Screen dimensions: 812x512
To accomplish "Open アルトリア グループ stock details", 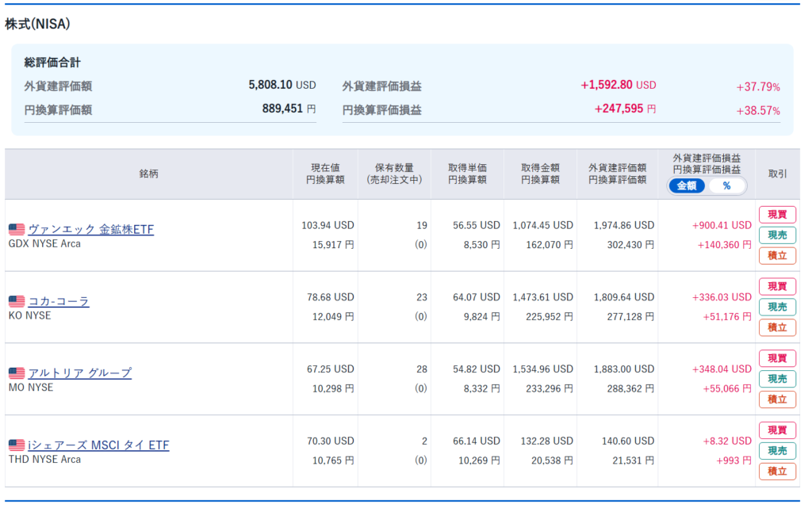I will pos(79,373).
